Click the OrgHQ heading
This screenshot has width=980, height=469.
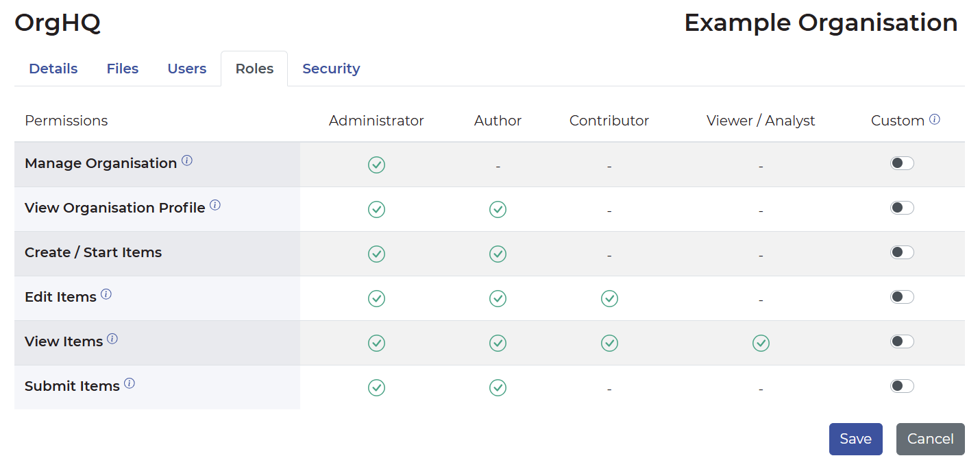click(57, 23)
